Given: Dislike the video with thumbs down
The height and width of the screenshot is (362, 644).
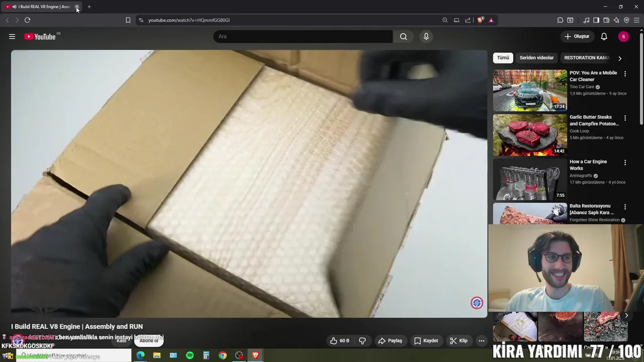Looking at the screenshot, I should [x=362, y=341].
